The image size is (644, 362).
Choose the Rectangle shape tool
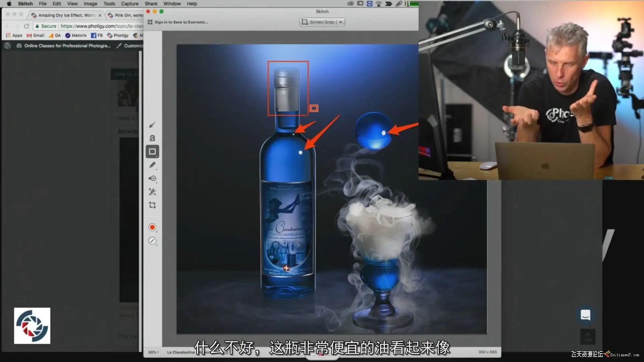152,152
